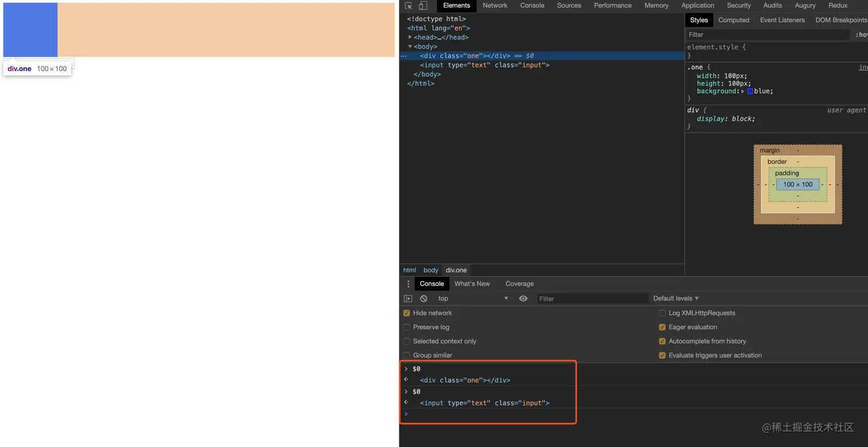
Task: Open the Performance tab
Action: click(x=613, y=6)
